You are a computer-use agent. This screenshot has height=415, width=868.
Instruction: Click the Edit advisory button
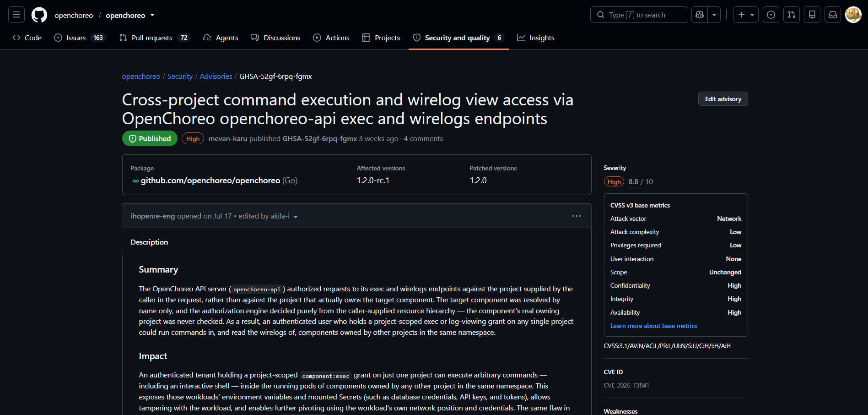pos(723,99)
